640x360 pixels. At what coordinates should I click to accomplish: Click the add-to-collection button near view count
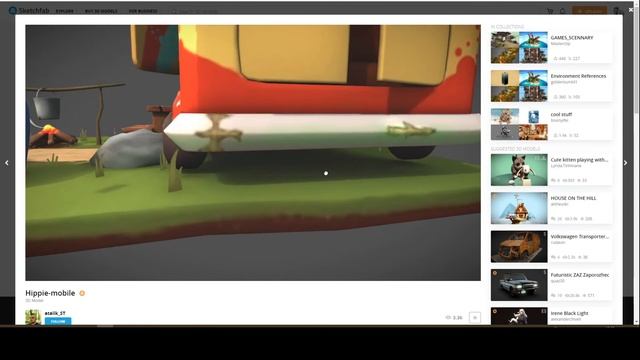click(475, 318)
